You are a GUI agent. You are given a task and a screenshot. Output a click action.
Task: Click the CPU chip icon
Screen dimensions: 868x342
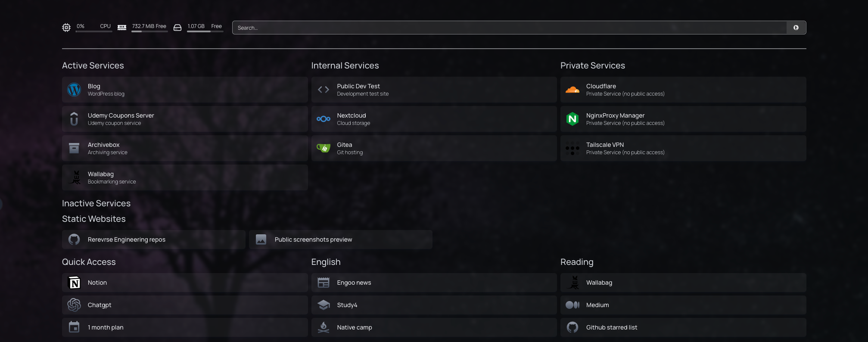[66, 28]
